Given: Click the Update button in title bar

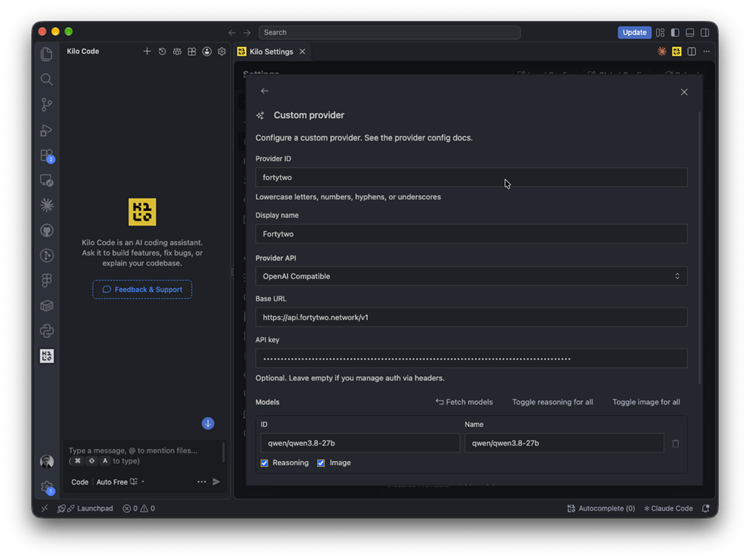Looking at the screenshot, I should [635, 33].
